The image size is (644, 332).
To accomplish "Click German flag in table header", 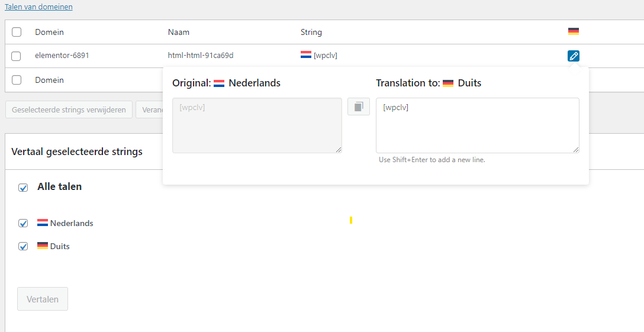I will 573,31.
